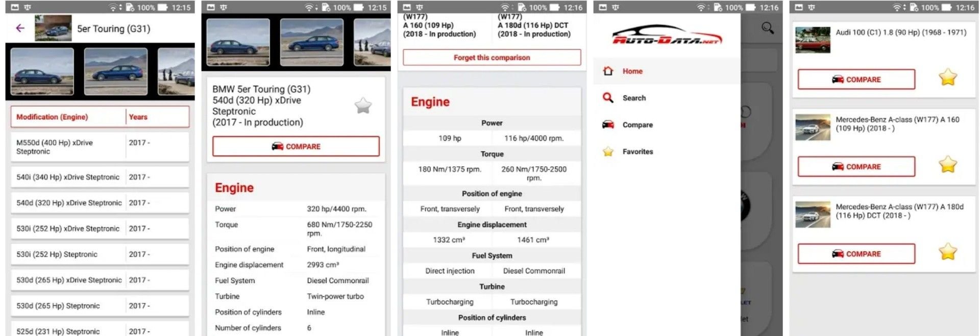Tap Mercedes-Benz A-class (W177) A 160 favorite title
This screenshot has height=336, width=980.
[898, 123]
